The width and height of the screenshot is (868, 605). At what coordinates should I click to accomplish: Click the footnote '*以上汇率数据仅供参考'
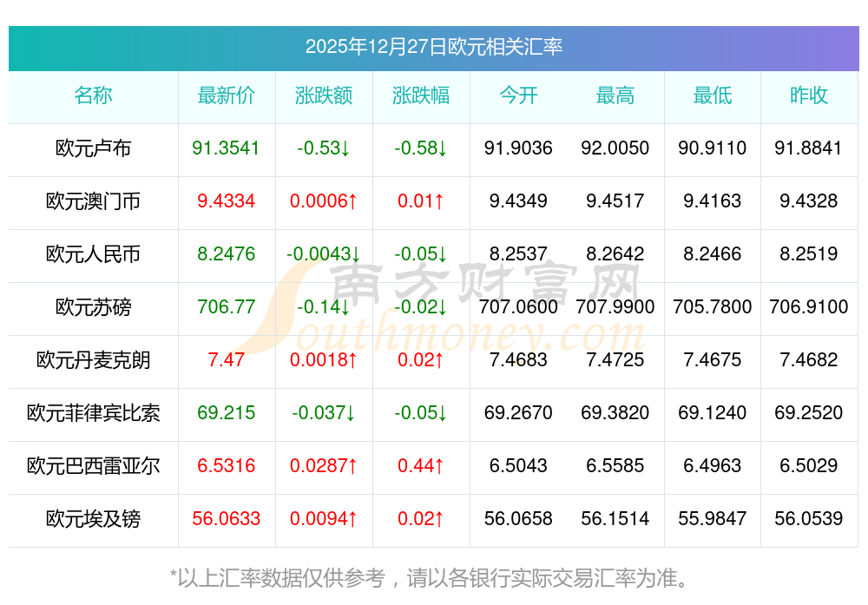(x=278, y=578)
